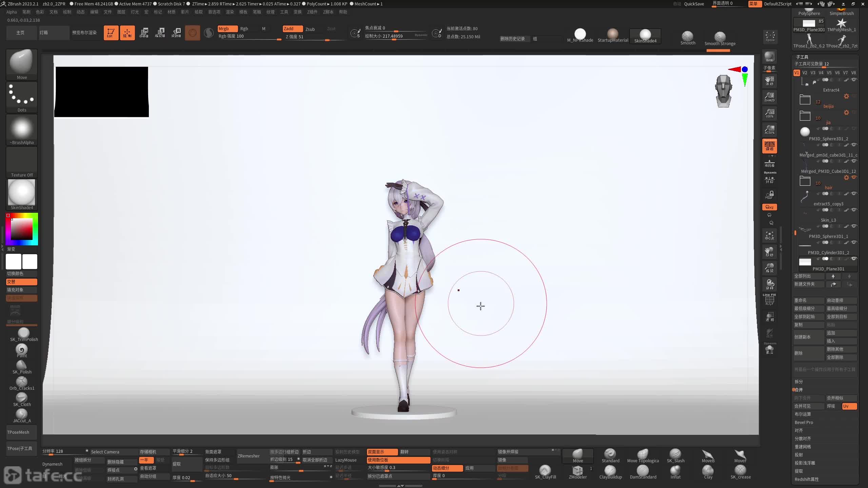Viewport: 868px width, 488px height.
Task: Select the DamStandard brush
Action: 643,472
